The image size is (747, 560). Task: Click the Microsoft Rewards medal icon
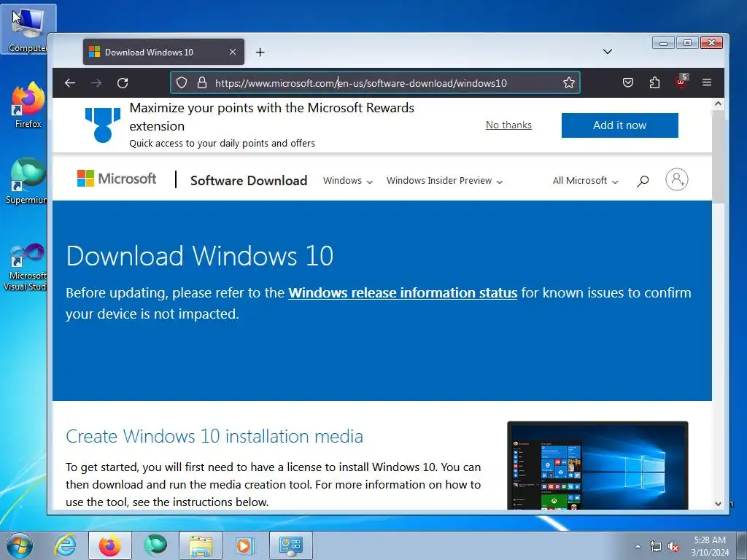102,125
